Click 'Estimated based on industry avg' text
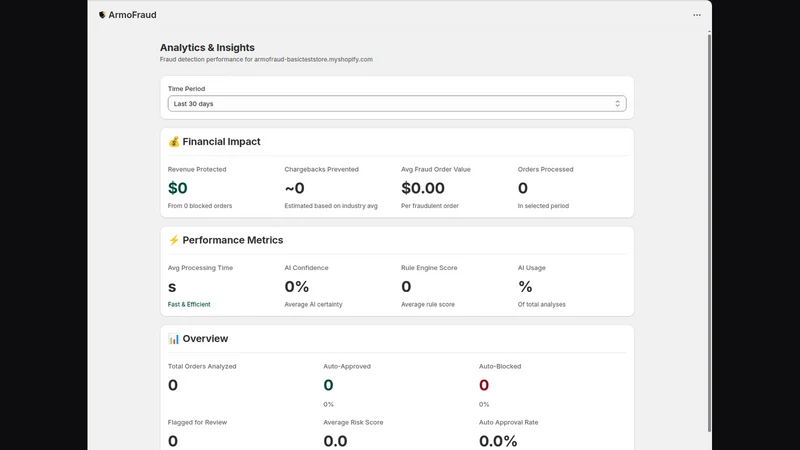 tap(331, 206)
